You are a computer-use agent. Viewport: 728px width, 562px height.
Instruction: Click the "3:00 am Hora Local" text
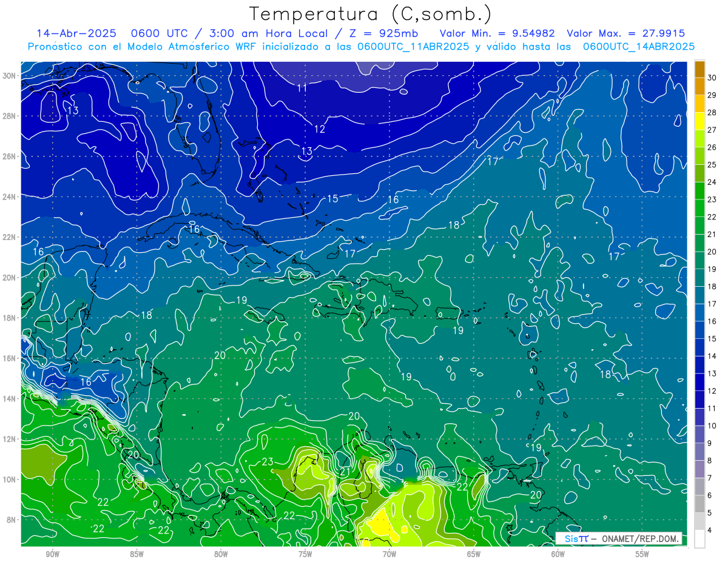click(x=268, y=33)
